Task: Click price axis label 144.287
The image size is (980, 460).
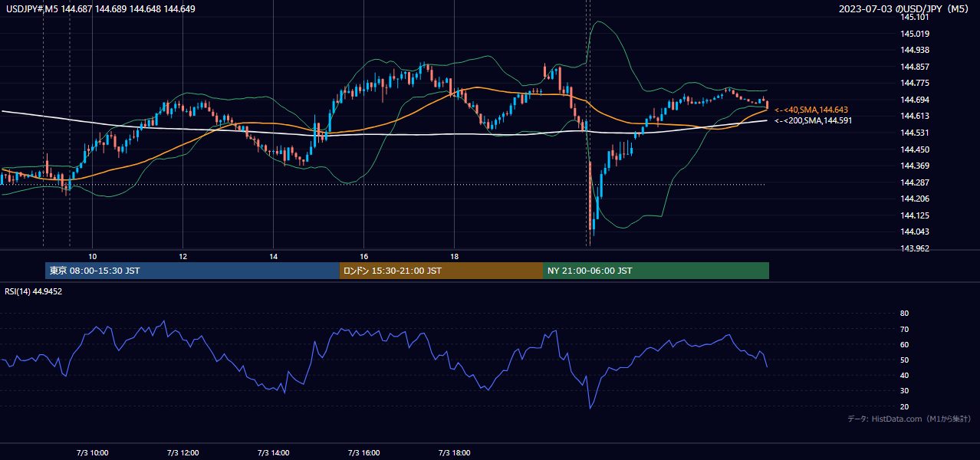Action: pos(915,182)
